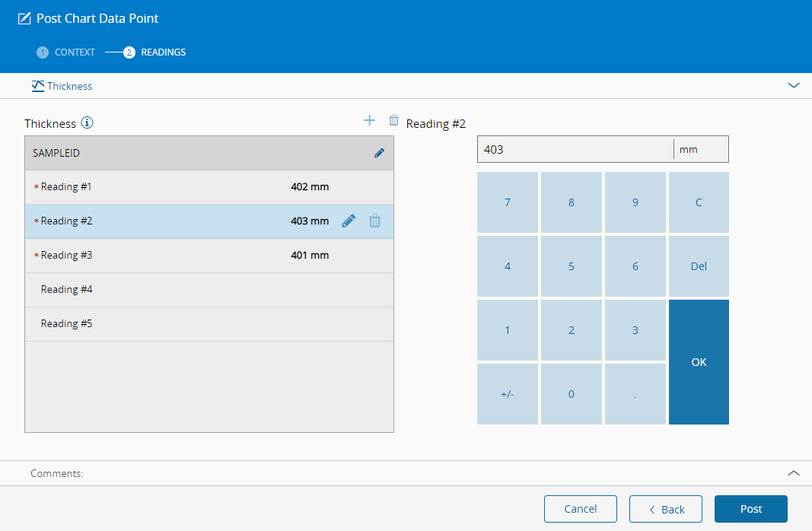Viewport: 812px width, 531px height.
Task: Click the info icon beside Thickness
Action: (x=88, y=123)
